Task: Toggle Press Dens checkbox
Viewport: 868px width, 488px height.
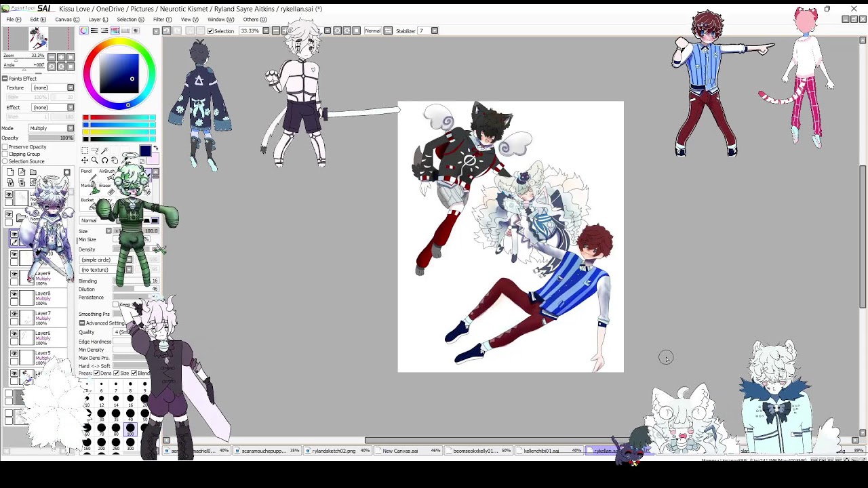Action: pos(97,373)
